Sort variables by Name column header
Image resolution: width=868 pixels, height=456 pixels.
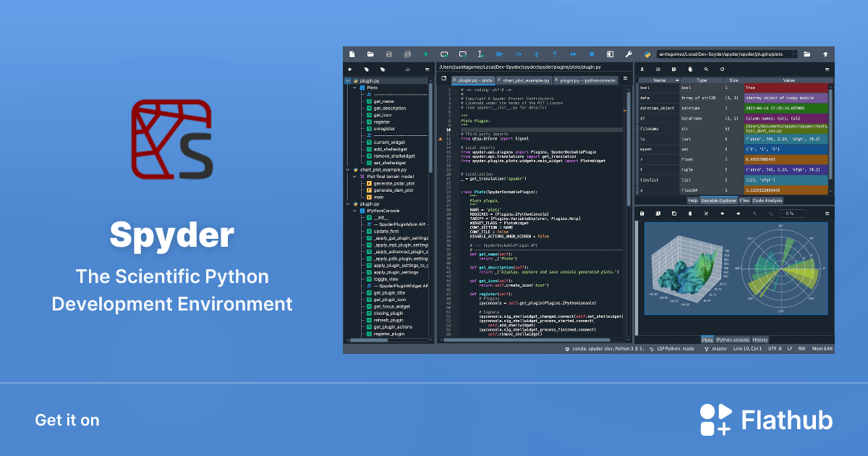point(658,80)
